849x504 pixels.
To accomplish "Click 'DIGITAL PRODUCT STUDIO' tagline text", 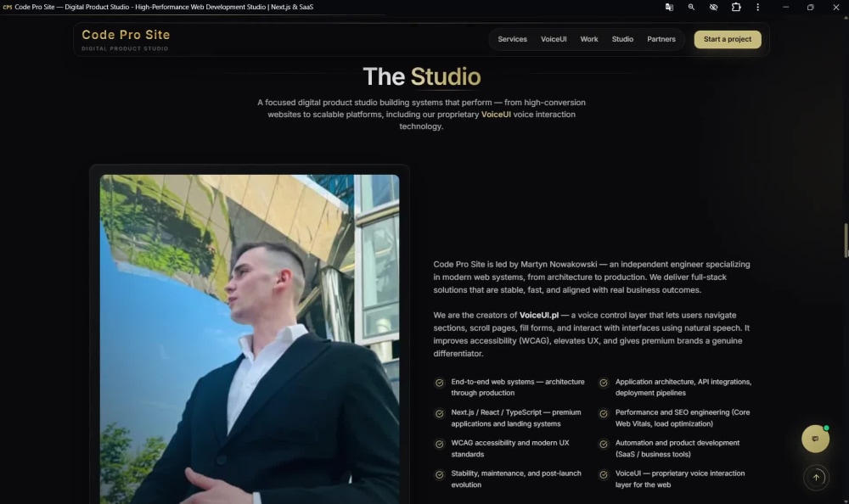I will [x=125, y=48].
